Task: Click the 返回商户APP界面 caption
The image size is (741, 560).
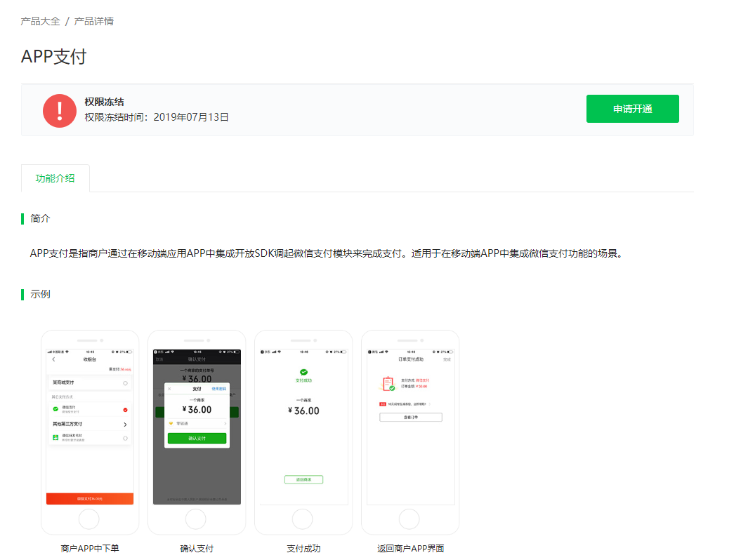Action: click(x=410, y=549)
